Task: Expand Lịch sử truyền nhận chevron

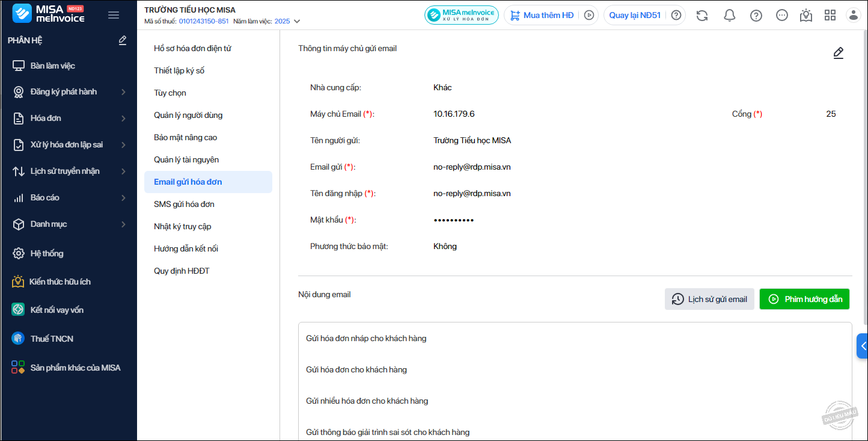Action: tap(123, 171)
